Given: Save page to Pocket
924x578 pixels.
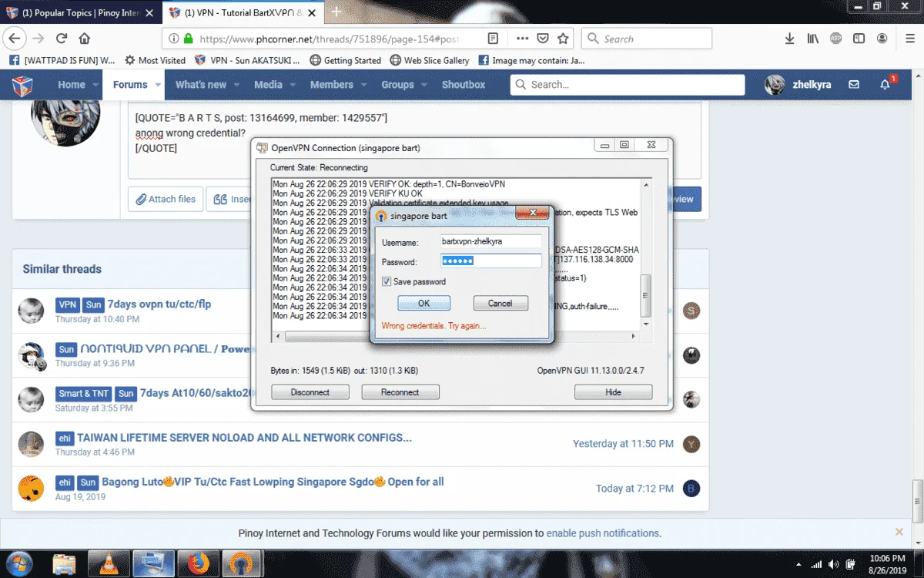Looking at the screenshot, I should click(543, 39).
